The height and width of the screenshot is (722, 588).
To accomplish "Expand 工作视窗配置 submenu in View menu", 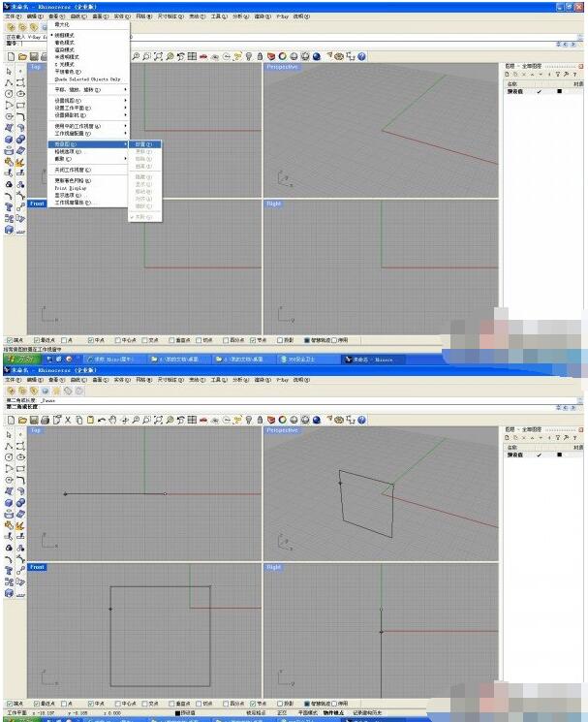I will 89,134.
